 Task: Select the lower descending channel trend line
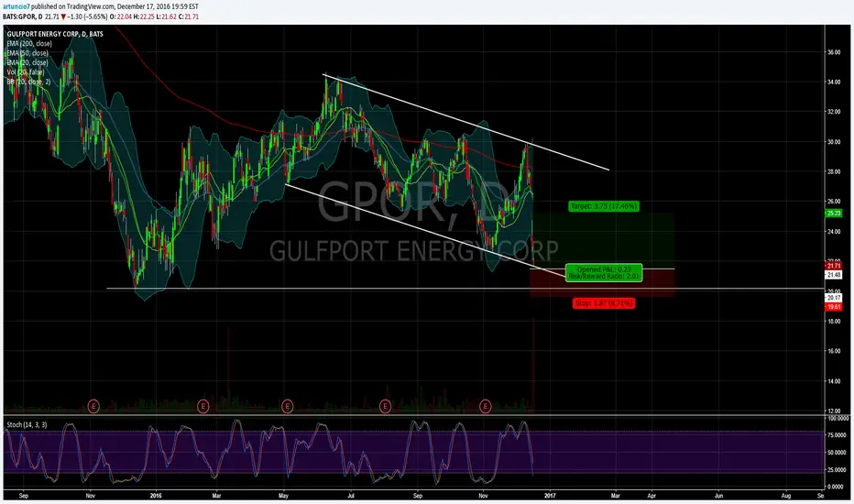[x=425, y=230]
